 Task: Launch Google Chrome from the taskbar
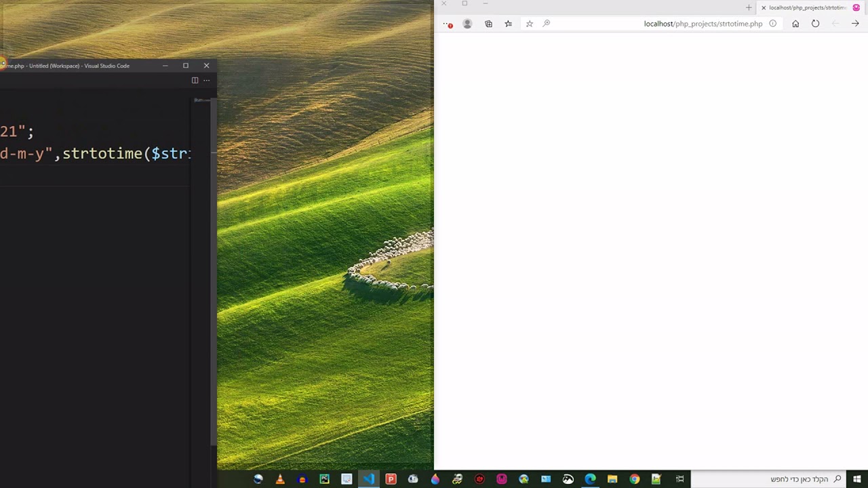634,479
